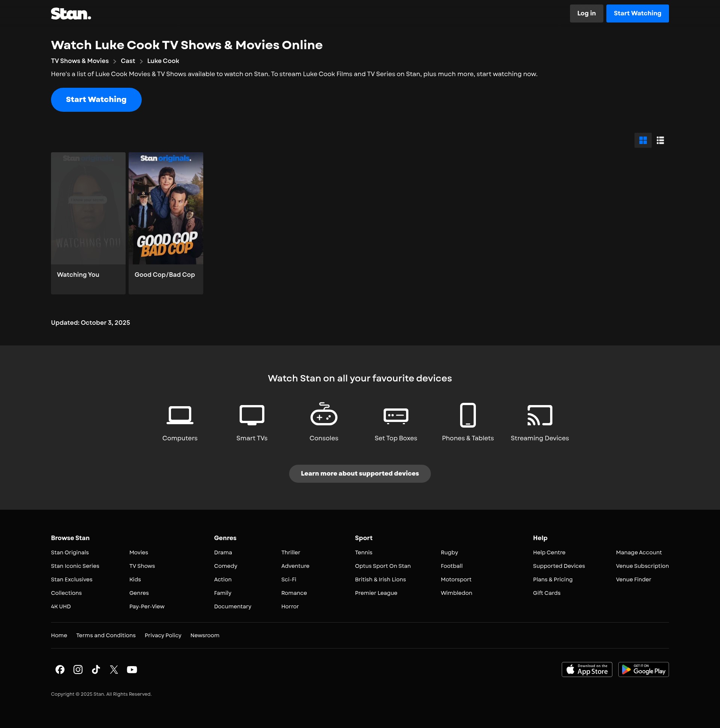The height and width of the screenshot is (728, 720).
Task: Open Privacy Policy link
Action: tap(163, 635)
